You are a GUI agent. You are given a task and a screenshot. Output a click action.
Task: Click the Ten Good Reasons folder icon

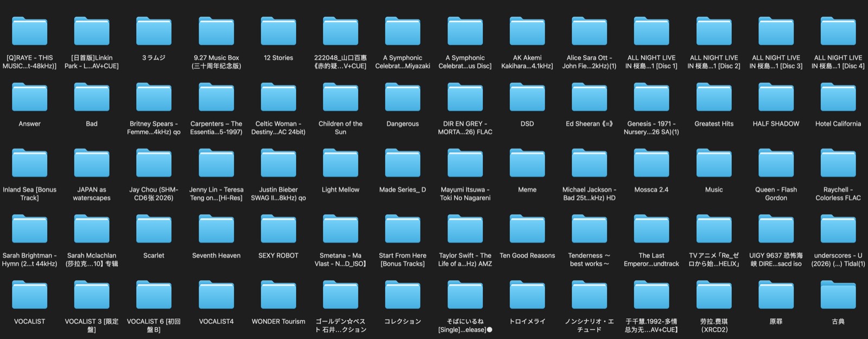(x=527, y=229)
